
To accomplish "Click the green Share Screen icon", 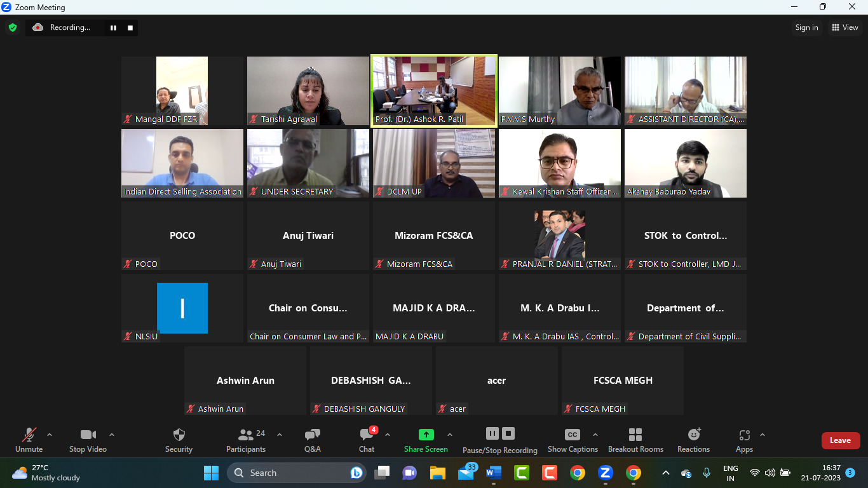I will 426,435.
